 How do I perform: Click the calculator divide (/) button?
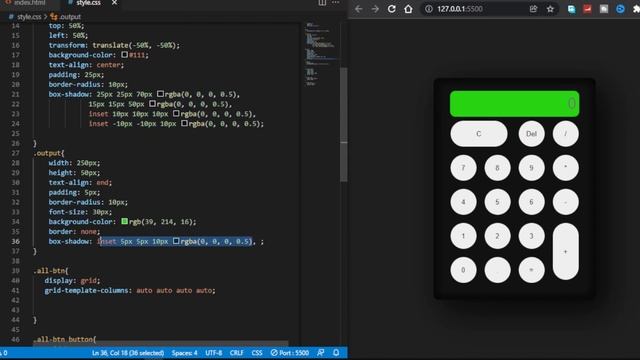(x=565, y=133)
